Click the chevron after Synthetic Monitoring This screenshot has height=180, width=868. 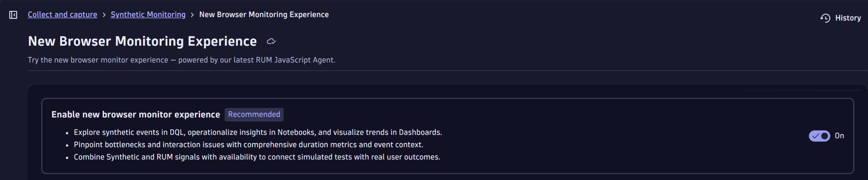tap(192, 15)
